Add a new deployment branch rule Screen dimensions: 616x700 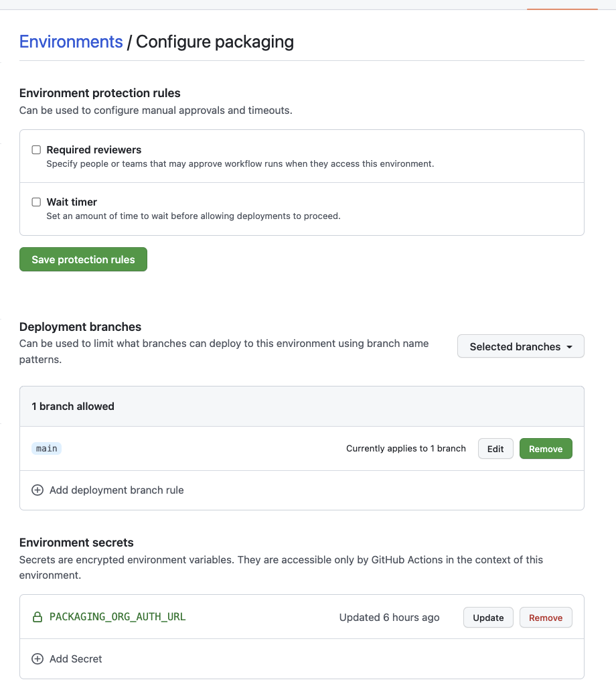(107, 490)
